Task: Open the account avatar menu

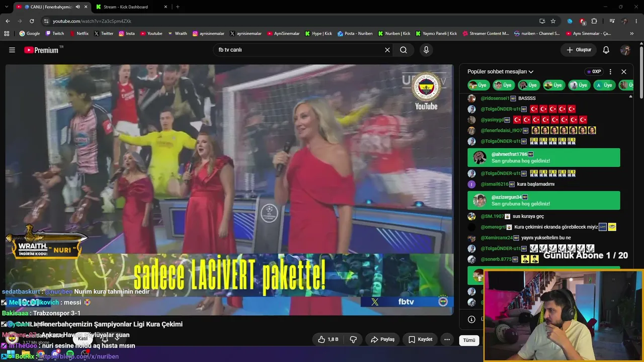Action: 625,50
